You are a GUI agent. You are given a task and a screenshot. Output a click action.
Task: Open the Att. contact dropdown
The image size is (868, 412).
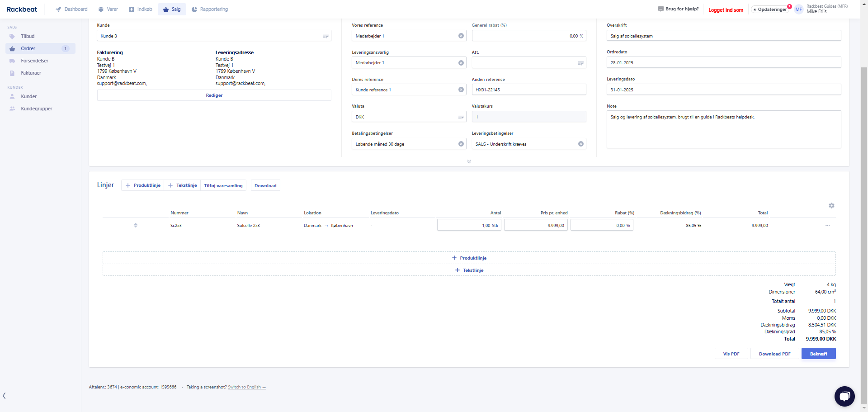580,63
